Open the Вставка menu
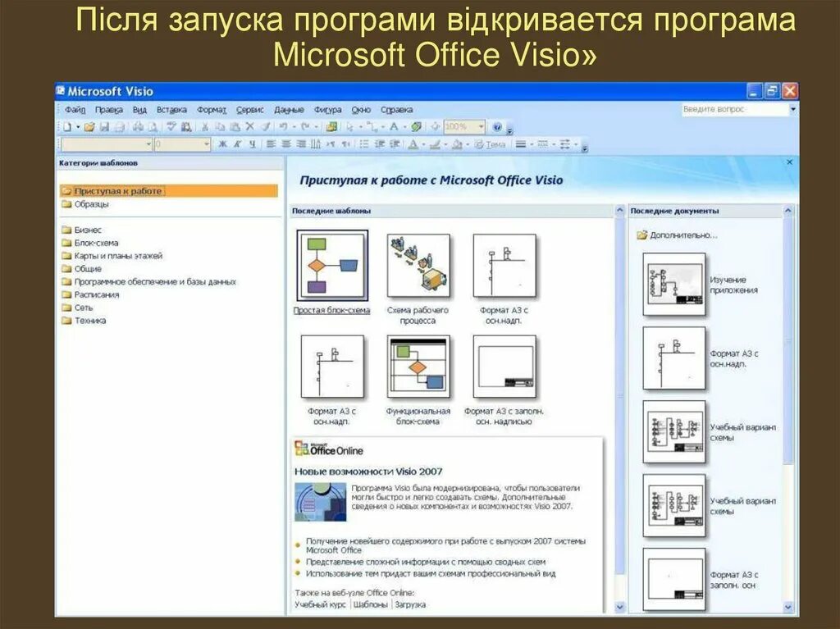Screen dimensions: 840x629 pos(171,109)
